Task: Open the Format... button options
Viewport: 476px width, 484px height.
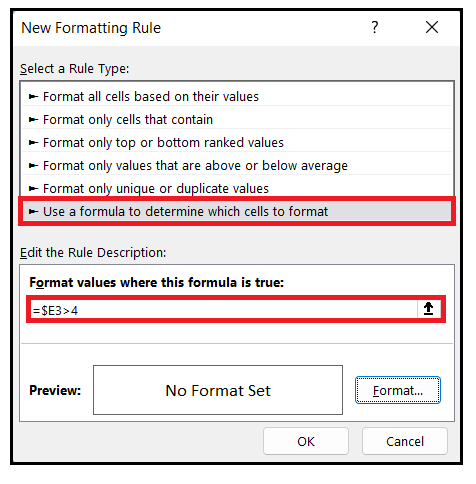Action: pos(398,390)
